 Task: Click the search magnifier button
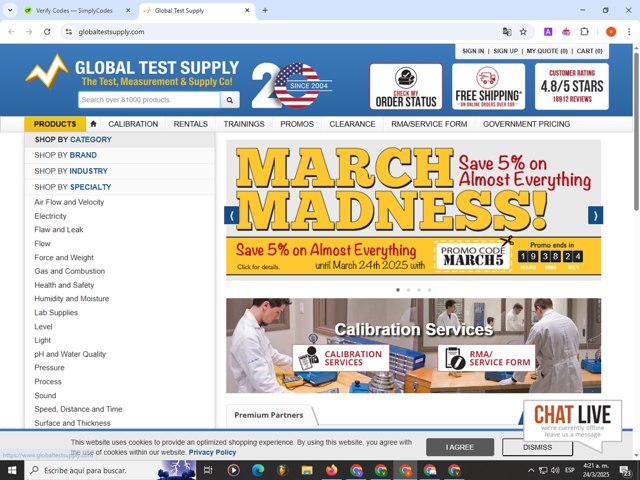pyautogui.click(x=230, y=100)
